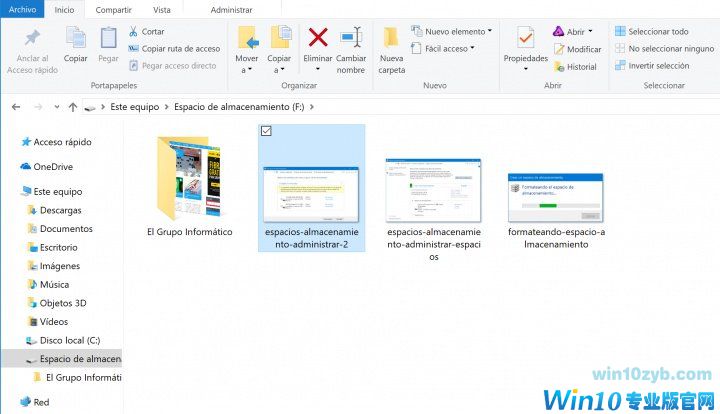Click Seleccionar todo
The height and width of the screenshot is (414, 720).
click(652, 32)
